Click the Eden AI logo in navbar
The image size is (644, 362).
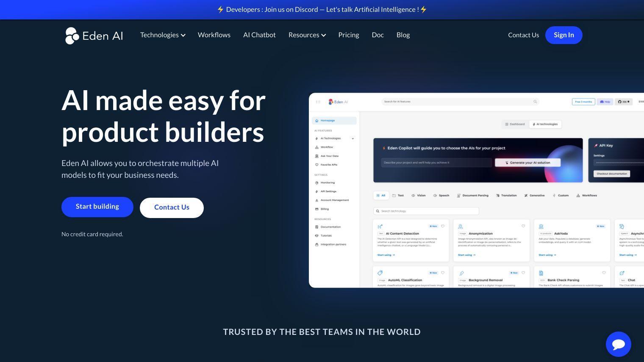coord(94,36)
